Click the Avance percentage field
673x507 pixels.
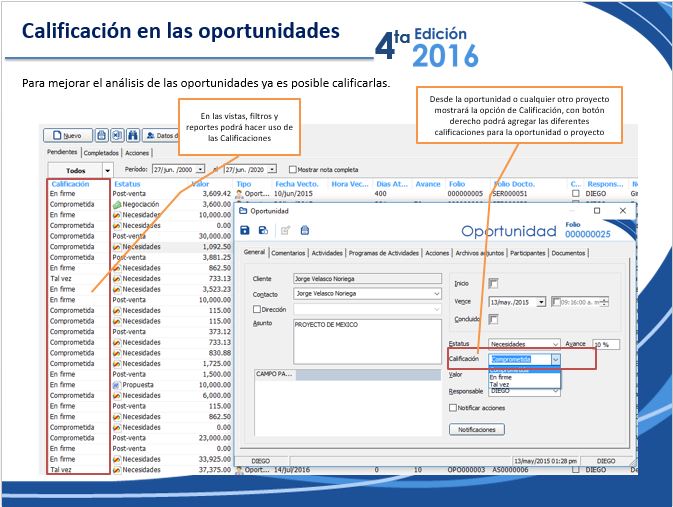pos(606,344)
